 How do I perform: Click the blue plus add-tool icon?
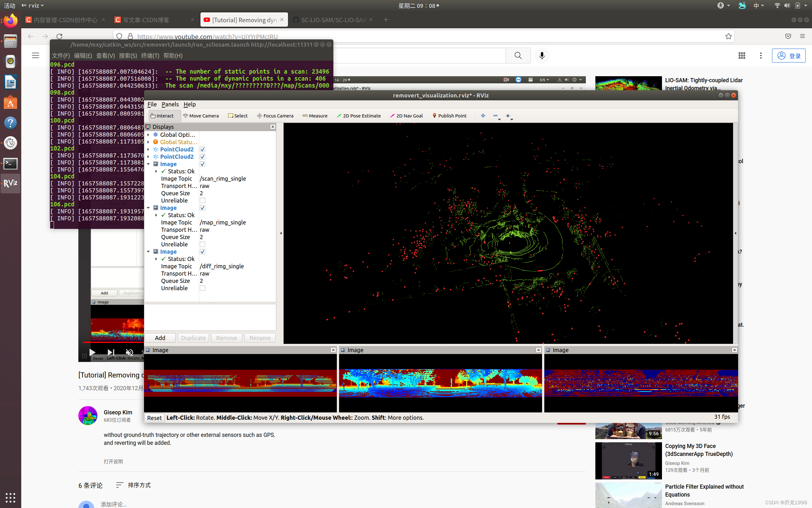(483, 116)
